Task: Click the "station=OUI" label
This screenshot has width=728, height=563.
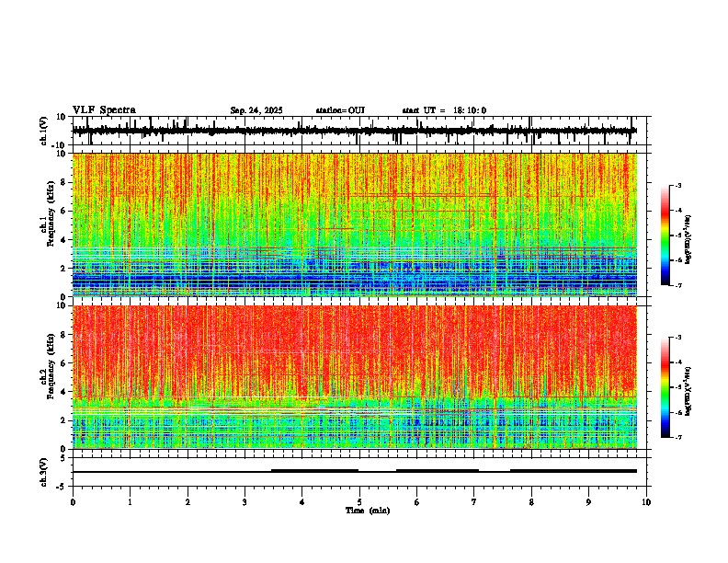Action: 340,110
